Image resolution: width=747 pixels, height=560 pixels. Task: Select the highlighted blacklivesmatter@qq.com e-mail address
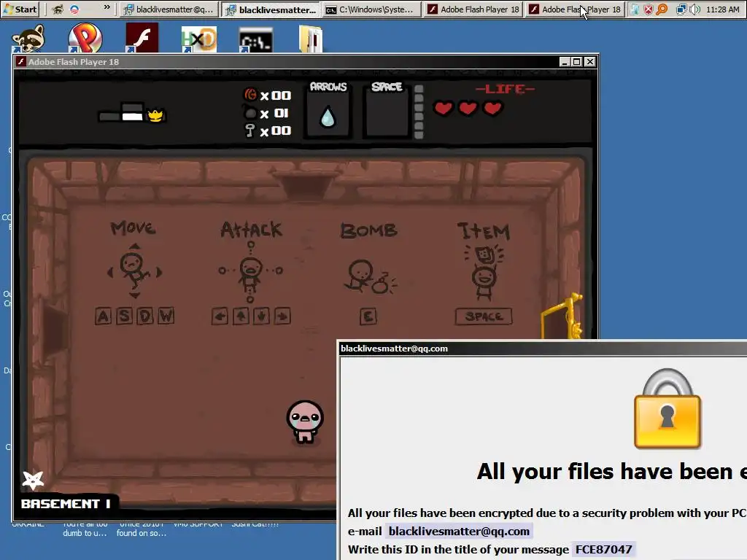459,531
